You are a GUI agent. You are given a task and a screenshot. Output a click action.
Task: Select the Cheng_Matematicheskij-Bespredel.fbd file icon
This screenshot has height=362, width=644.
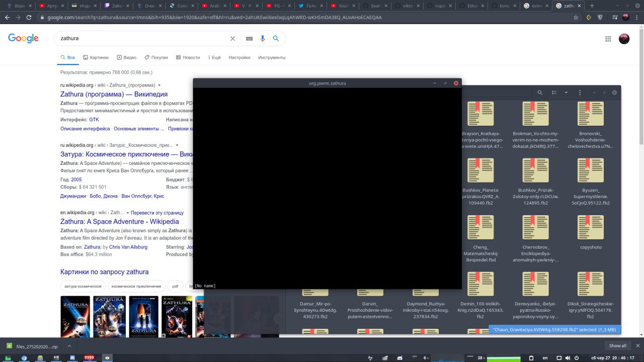[480, 227]
